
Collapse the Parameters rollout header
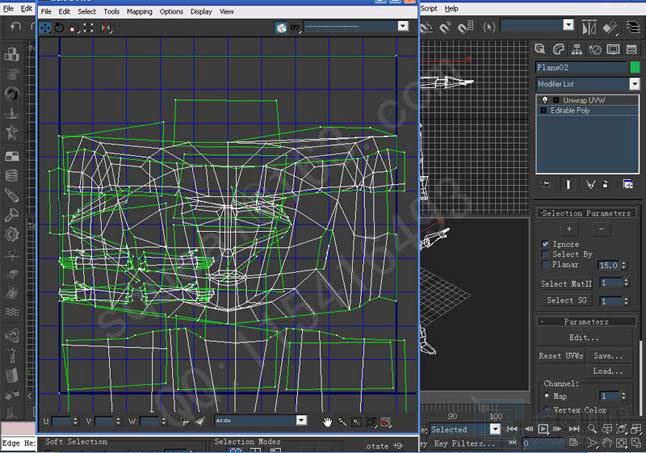(586, 321)
